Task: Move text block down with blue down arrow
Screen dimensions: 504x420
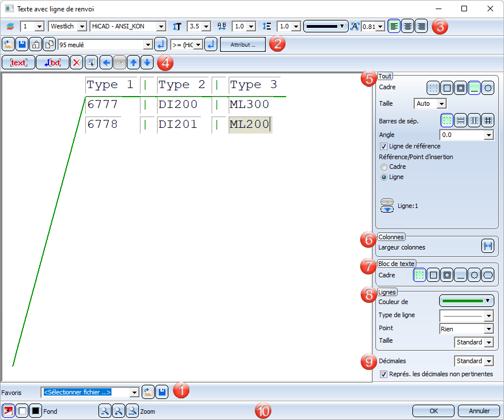Action: (x=147, y=63)
